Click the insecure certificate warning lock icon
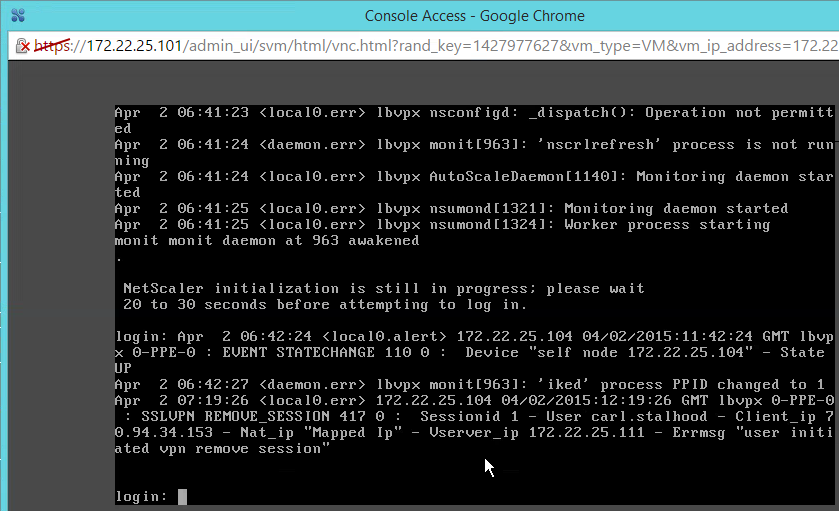The image size is (839, 511). tap(22, 46)
